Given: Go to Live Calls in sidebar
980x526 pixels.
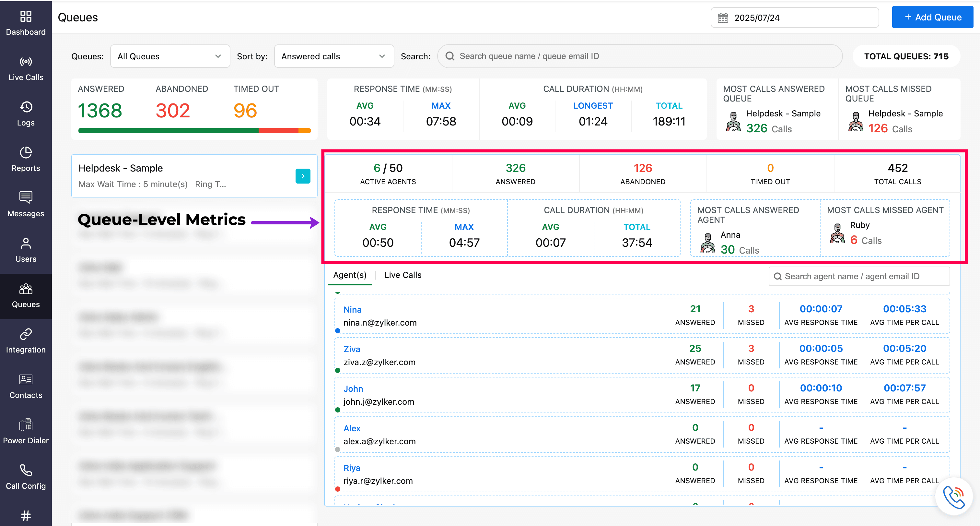Looking at the screenshot, I should coord(26,68).
